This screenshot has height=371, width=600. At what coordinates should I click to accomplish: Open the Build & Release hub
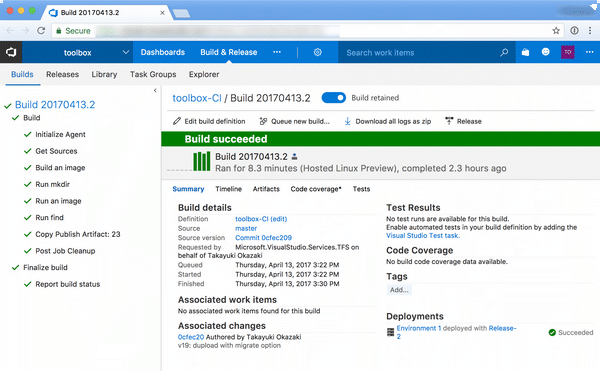pos(228,52)
